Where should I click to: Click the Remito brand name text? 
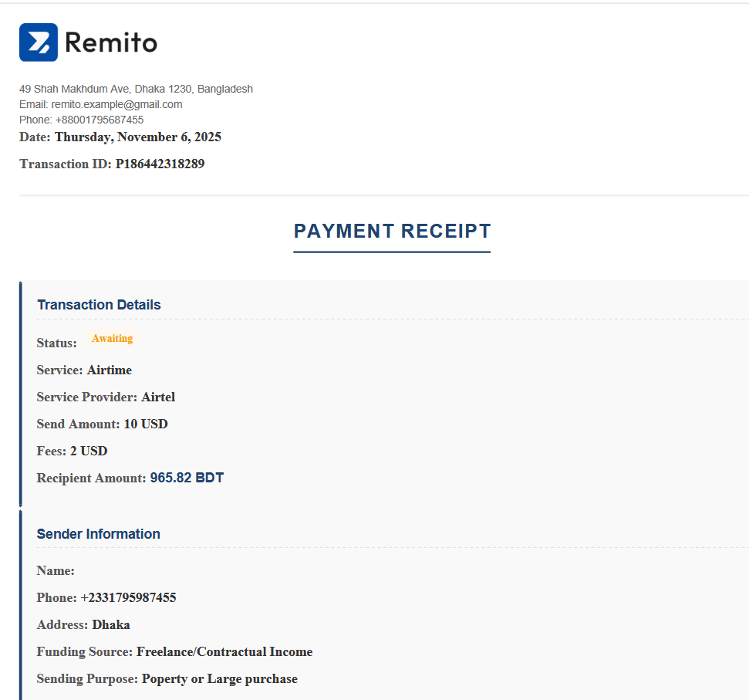[x=111, y=42]
